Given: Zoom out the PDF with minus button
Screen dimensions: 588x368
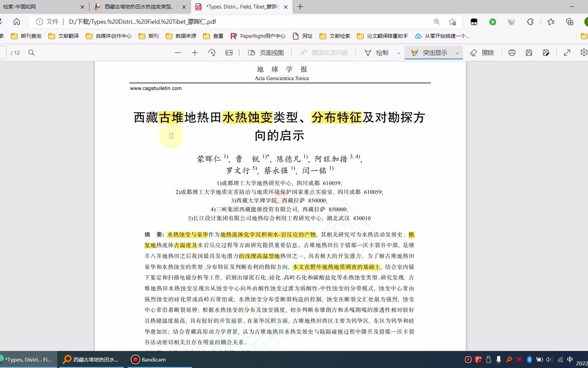Looking at the screenshot, I should 178,52.
